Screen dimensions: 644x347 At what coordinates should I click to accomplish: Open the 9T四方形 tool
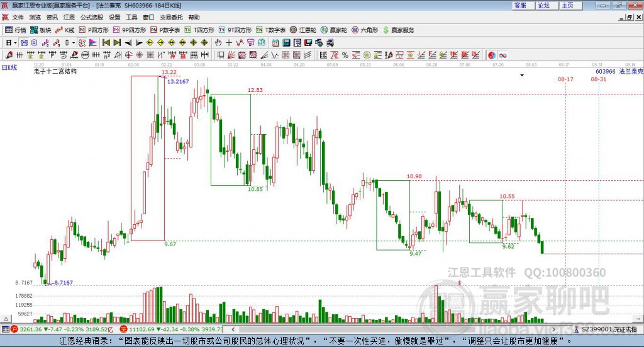point(235,30)
